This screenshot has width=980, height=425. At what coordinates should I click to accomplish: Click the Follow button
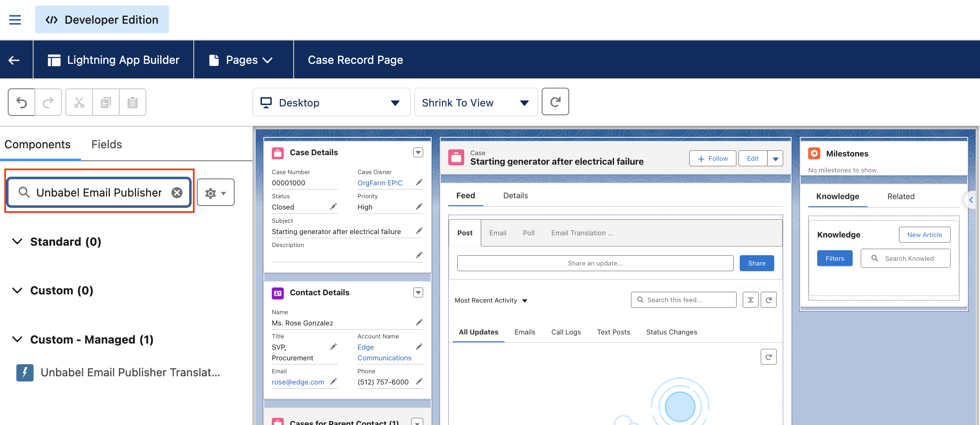713,159
